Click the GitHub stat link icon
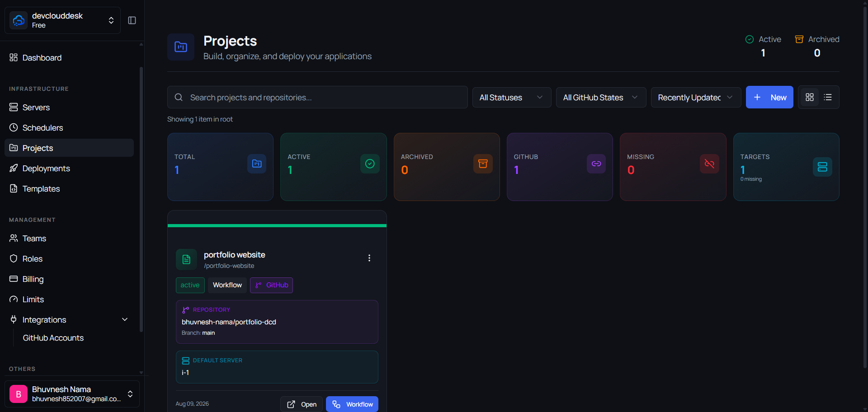Screen dimensions: 868x412 tap(596, 164)
